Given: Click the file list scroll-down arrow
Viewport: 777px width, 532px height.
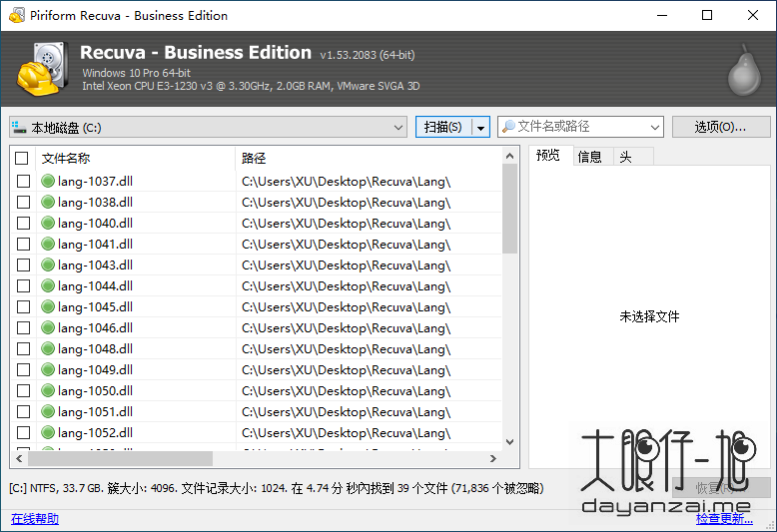Looking at the screenshot, I should pyautogui.click(x=509, y=442).
